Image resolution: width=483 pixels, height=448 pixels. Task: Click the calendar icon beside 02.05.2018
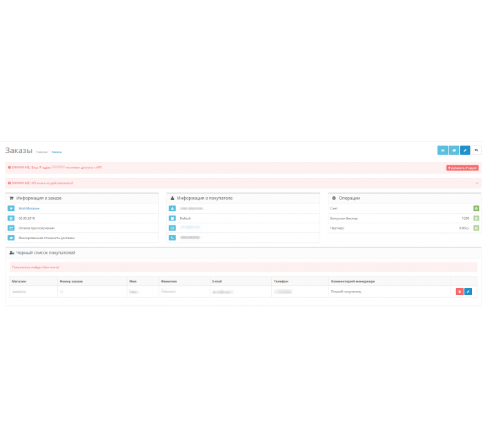(11, 218)
